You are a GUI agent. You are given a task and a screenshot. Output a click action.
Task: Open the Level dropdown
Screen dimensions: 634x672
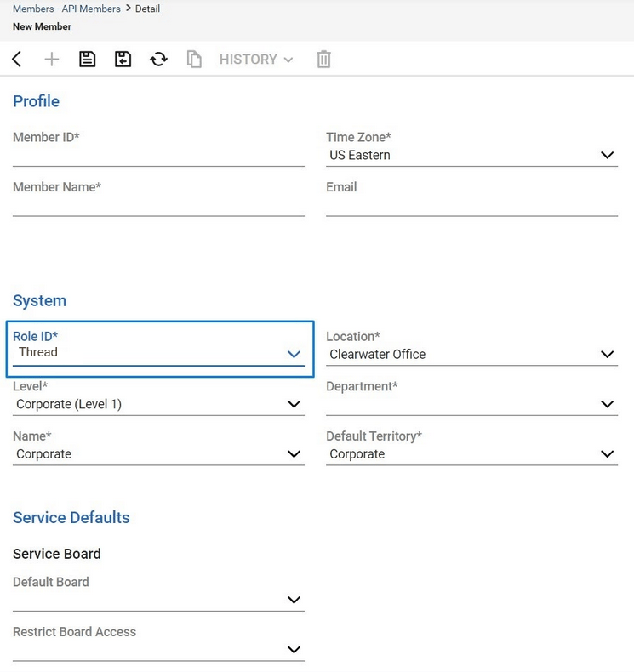point(158,404)
